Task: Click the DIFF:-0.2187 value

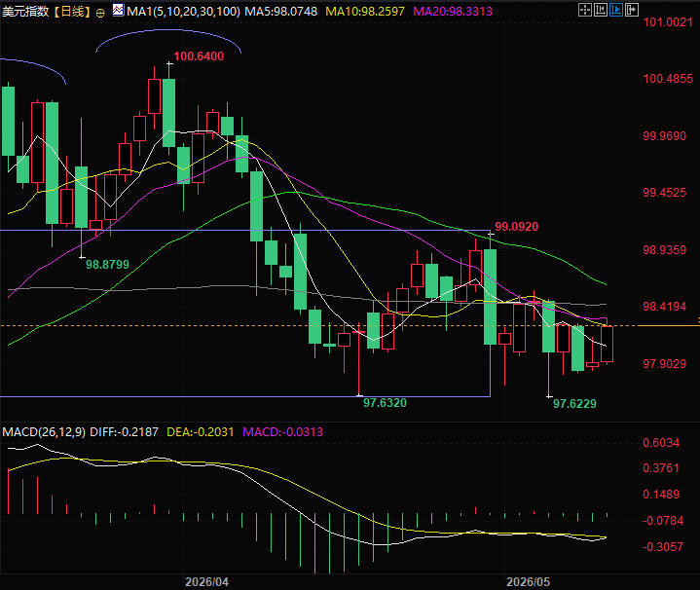Action: [x=124, y=432]
